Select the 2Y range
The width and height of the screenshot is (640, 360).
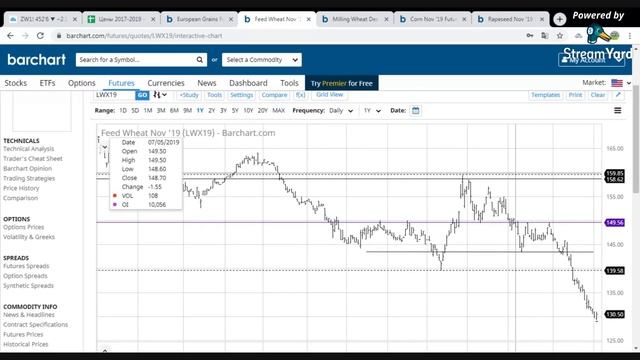click(x=211, y=111)
